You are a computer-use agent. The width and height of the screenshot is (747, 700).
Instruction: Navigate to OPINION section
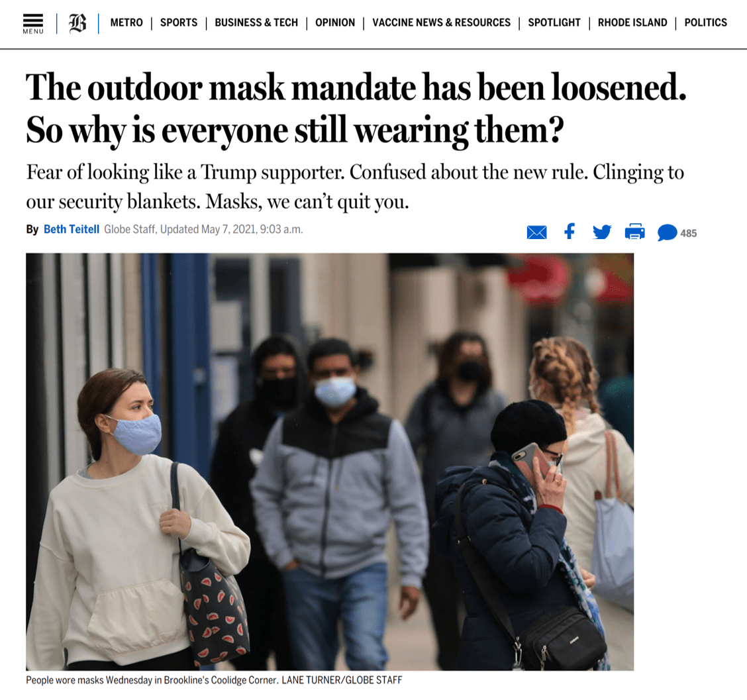335,23
